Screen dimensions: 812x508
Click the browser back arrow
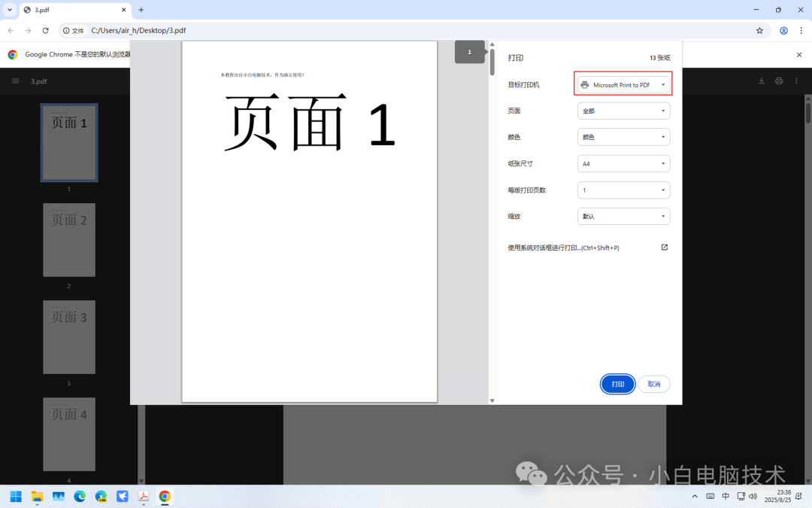coord(11,31)
